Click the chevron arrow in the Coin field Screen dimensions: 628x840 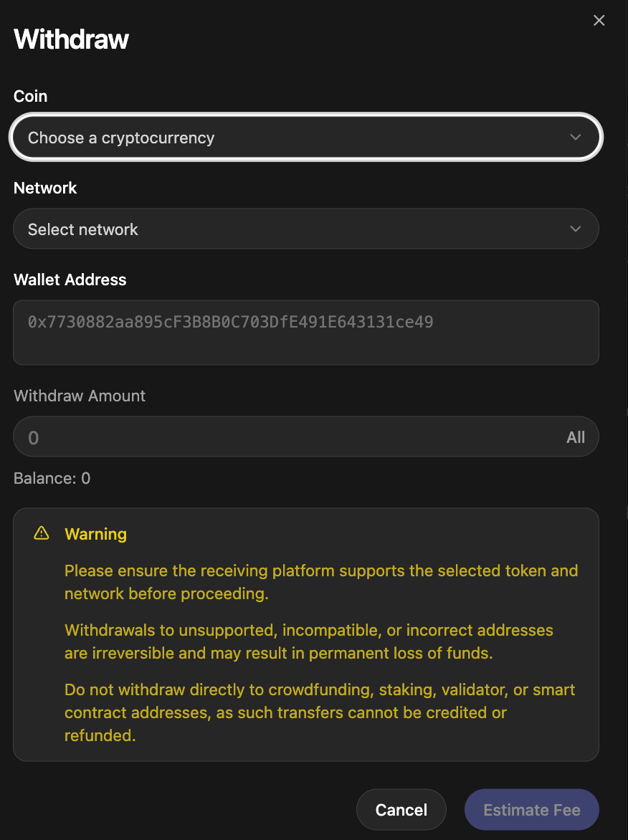click(575, 138)
